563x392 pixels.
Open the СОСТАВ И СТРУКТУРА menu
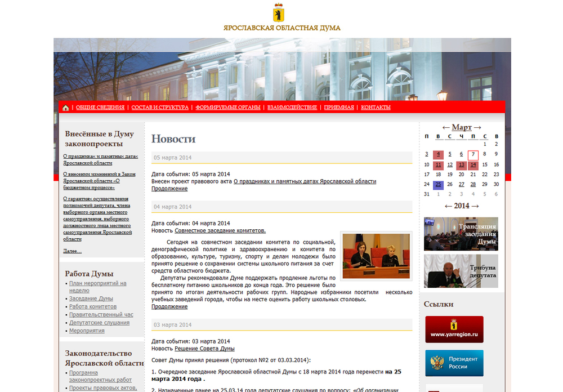160,108
